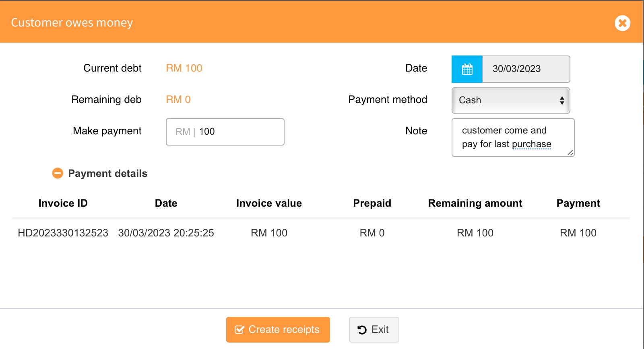Image resolution: width=644 pixels, height=349 pixels.
Task: Click the Payment RM 100 cell in invoice row
Action: (x=578, y=233)
